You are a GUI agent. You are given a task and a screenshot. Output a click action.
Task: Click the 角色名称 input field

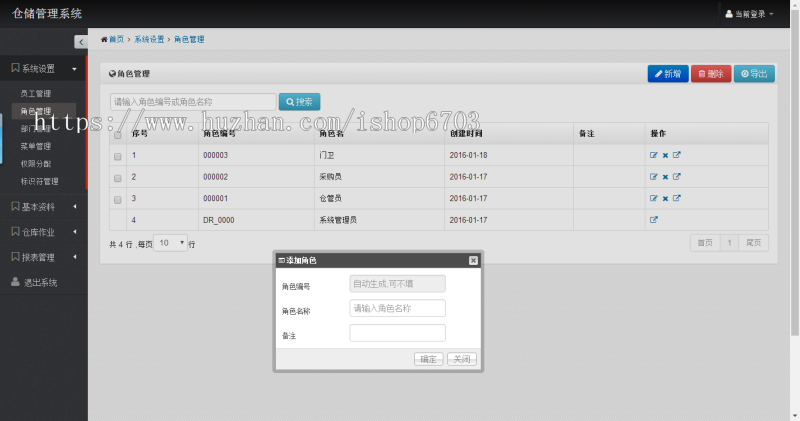coord(397,308)
